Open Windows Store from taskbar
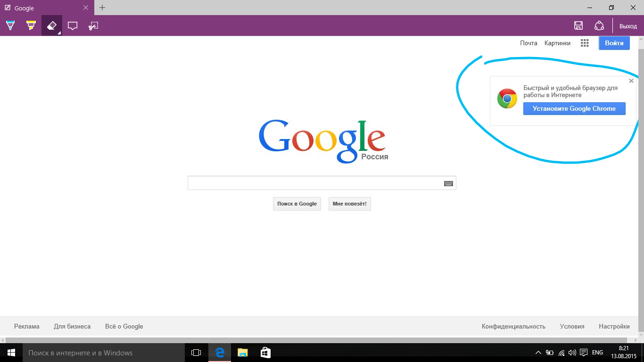The height and width of the screenshot is (362, 644). pyautogui.click(x=265, y=353)
